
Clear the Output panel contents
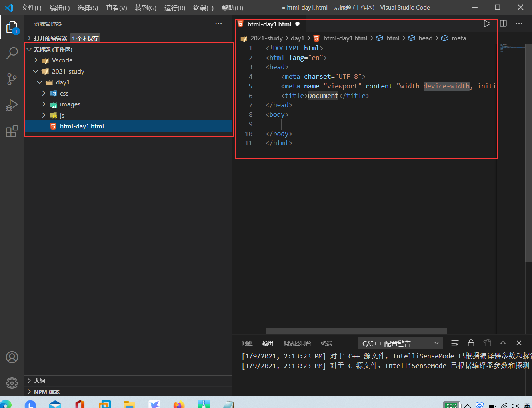(455, 343)
